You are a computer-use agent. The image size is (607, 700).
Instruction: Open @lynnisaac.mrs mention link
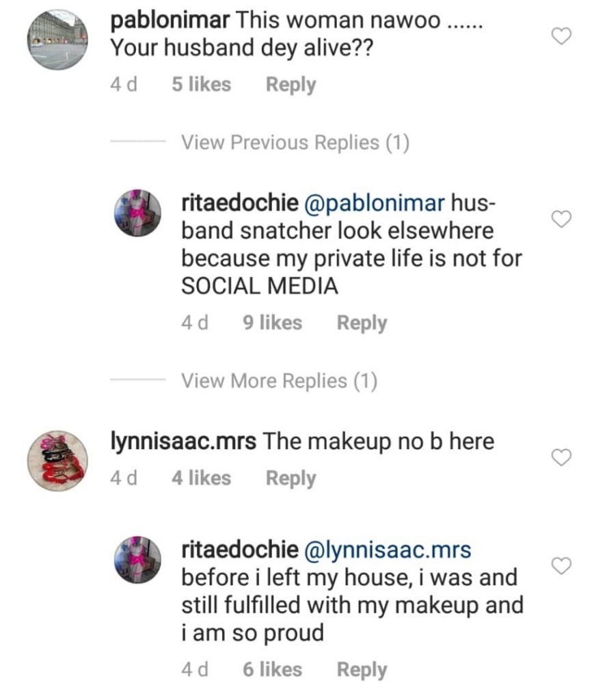pyautogui.click(x=388, y=549)
